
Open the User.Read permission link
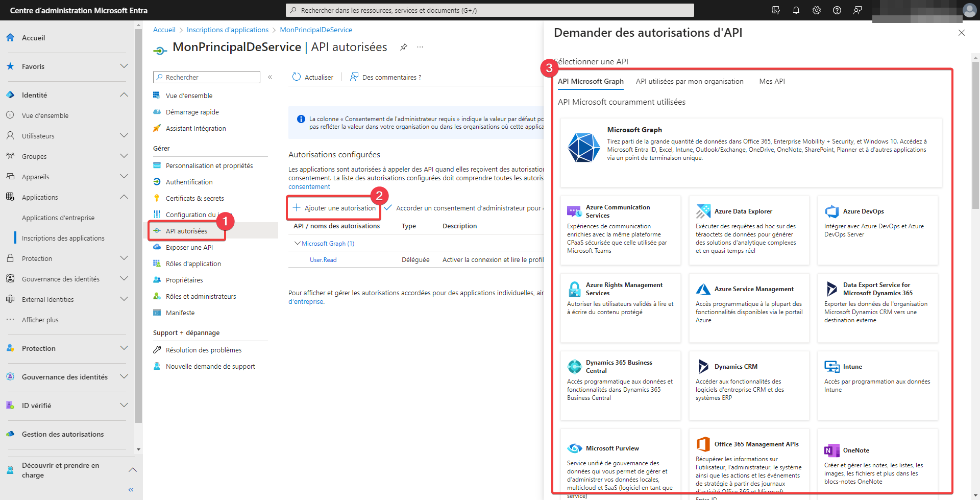323,260
